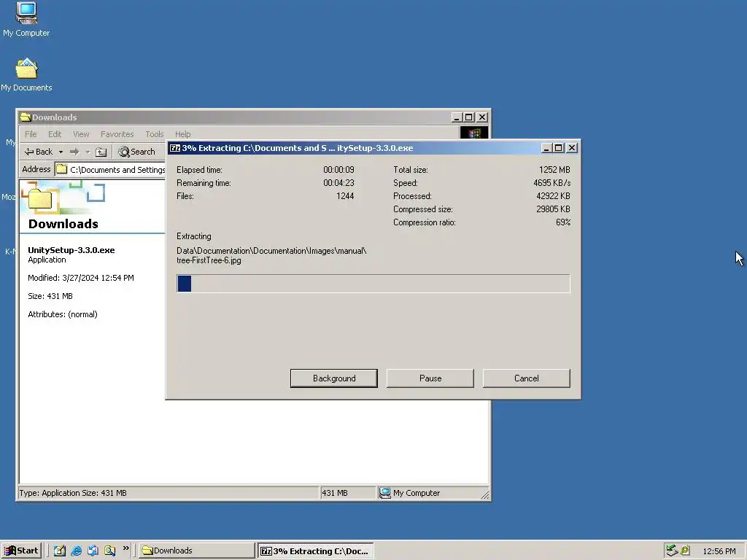Image resolution: width=747 pixels, height=560 pixels.
Task: Click the Address field path text
Action: pos(117,169)
